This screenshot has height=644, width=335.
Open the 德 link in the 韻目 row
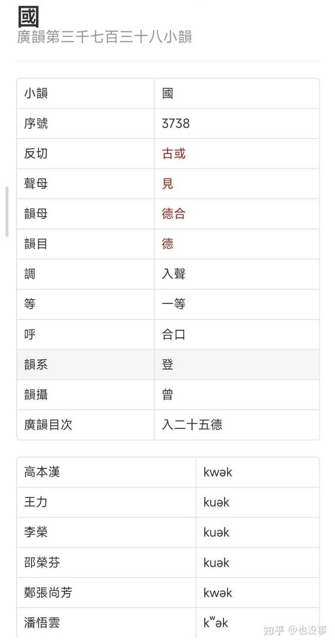167,244
